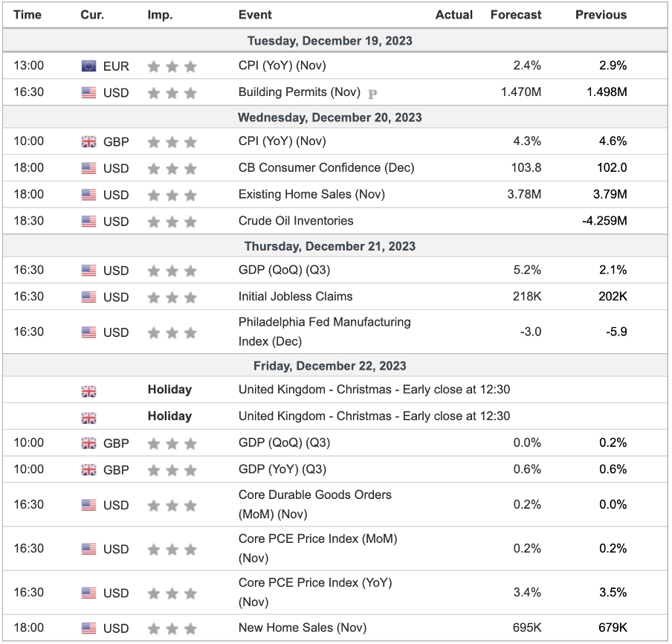Image resolution: width=672 pixels, height=644 pixels.
Task: Click the Imp. column header
Action: tap(160, 15)
